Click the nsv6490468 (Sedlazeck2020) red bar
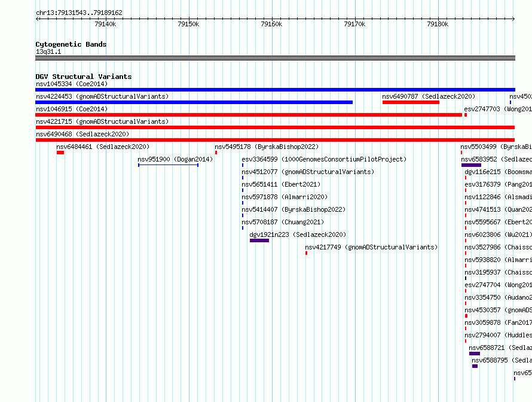 tap(275, 140)
